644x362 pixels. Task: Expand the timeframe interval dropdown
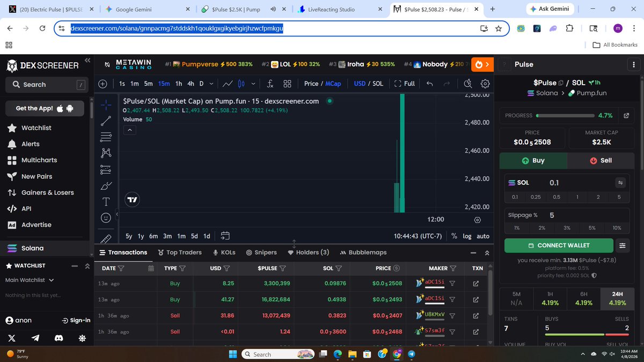211,84
